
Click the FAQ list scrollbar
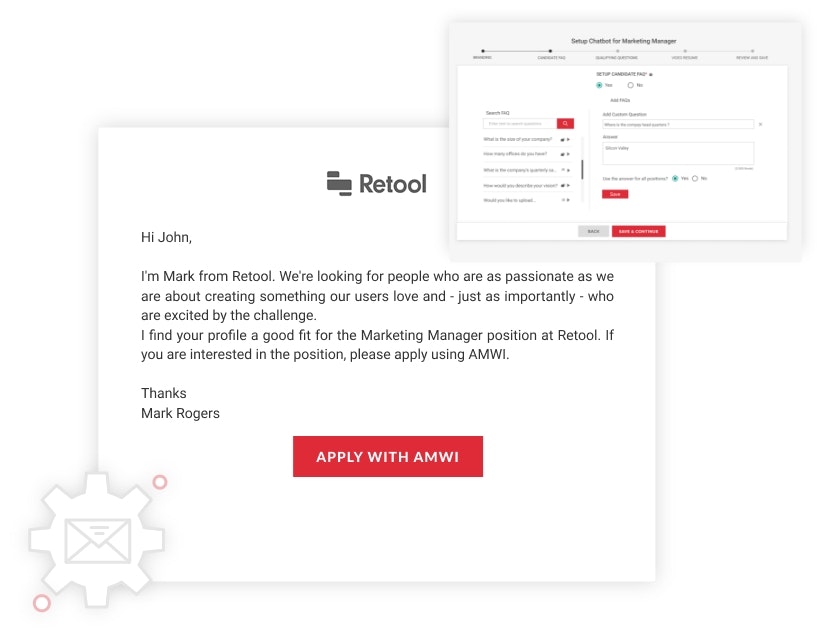(x=584, y=167)
